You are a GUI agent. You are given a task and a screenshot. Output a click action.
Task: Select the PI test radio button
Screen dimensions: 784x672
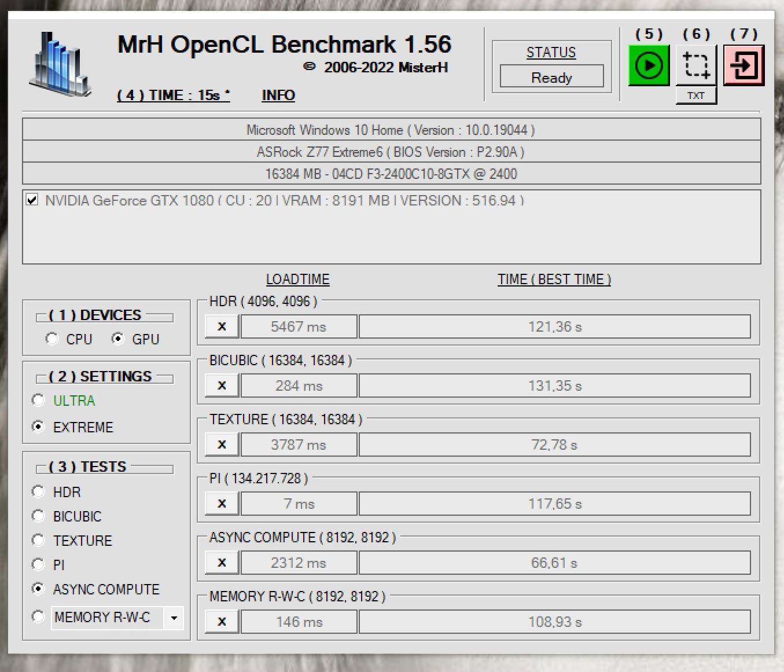38,564
